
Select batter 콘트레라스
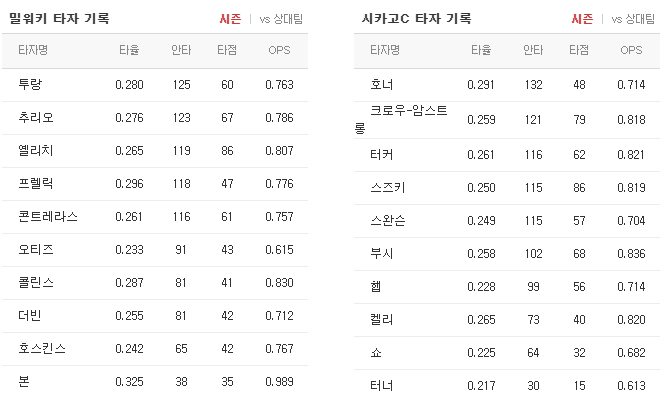(x=48, y=217)
